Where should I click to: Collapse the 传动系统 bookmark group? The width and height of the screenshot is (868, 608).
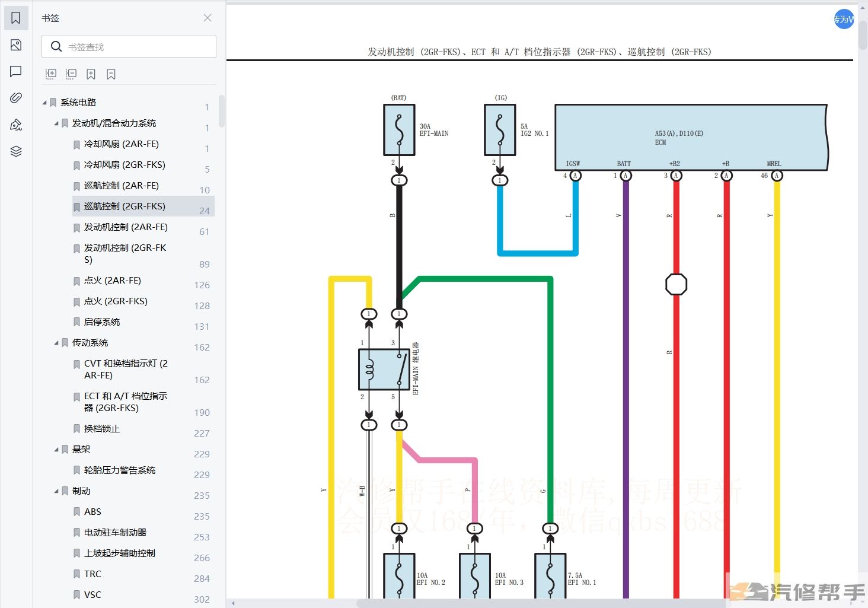[56, 343]
